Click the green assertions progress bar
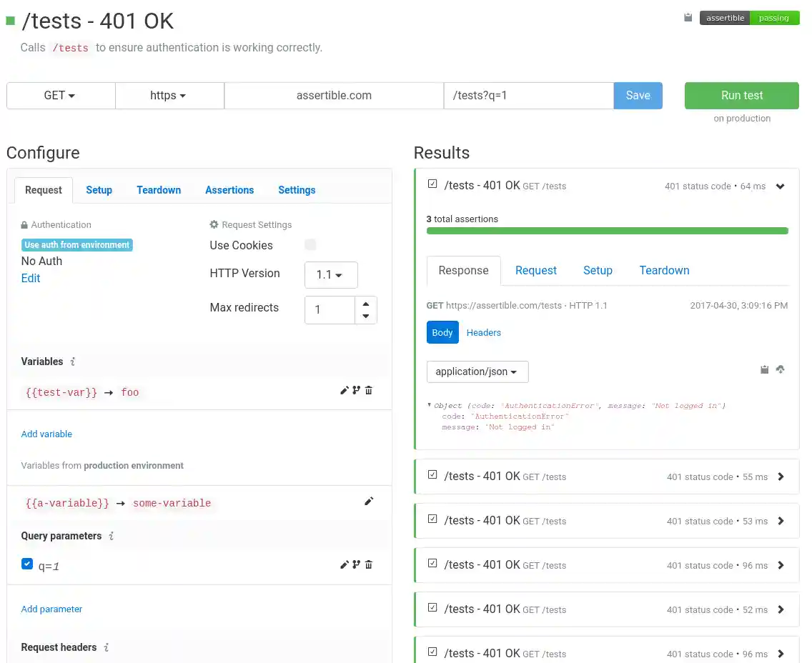Image resolution: width=812 pixels, height=663 pixels. tap(608, 231)
